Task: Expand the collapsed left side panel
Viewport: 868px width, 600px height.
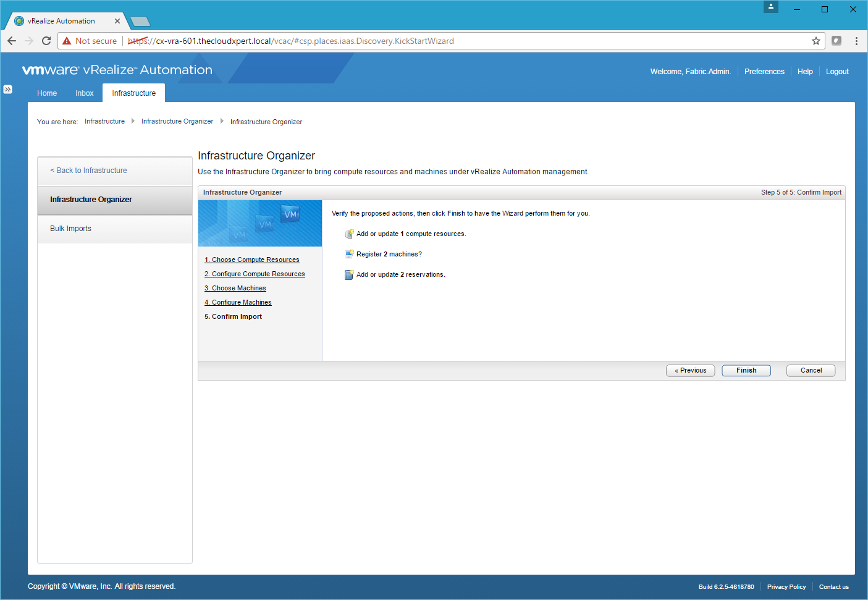Action: (x=7, y=90)
